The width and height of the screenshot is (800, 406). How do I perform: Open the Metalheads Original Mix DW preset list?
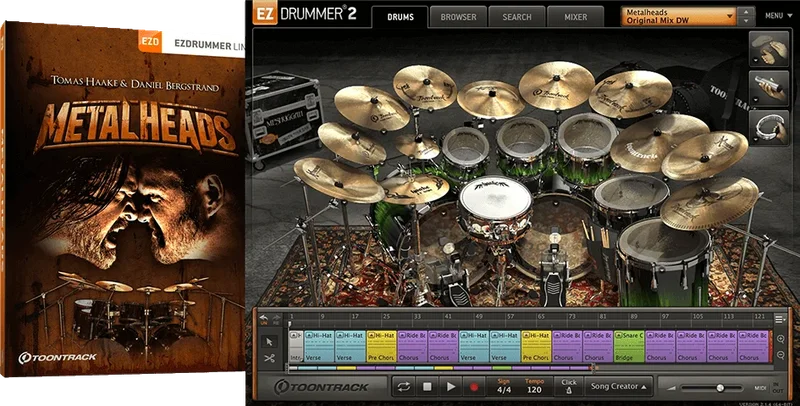point(679,16)
